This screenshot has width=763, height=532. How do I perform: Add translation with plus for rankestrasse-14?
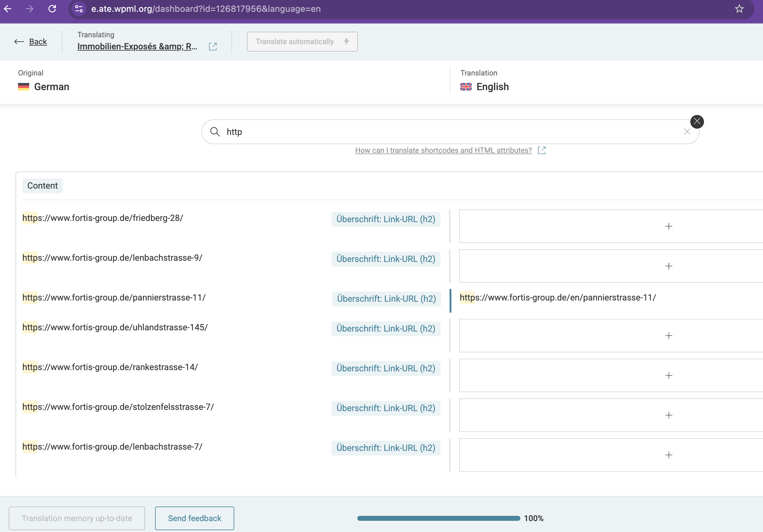pyautogui.click(x=669, y=375)
